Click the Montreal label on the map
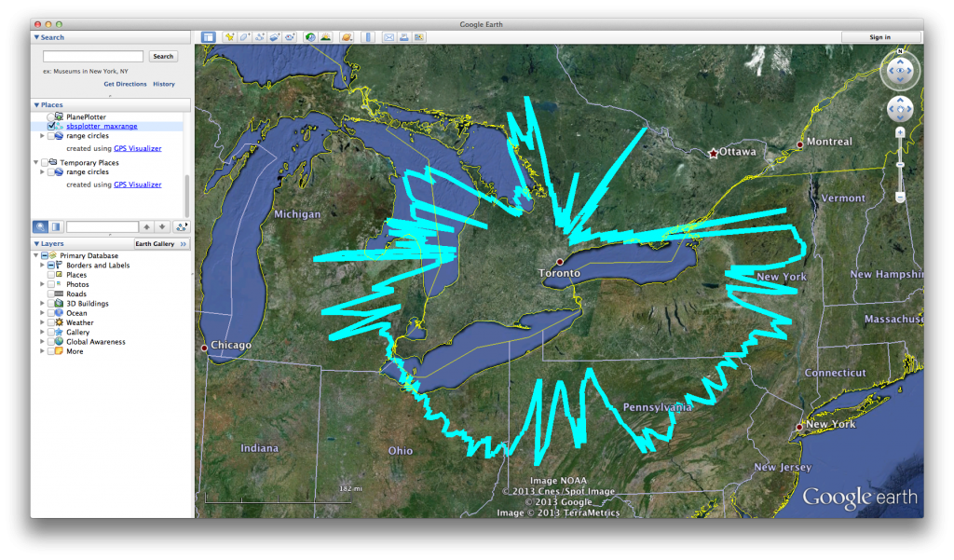 pos(829,142)
